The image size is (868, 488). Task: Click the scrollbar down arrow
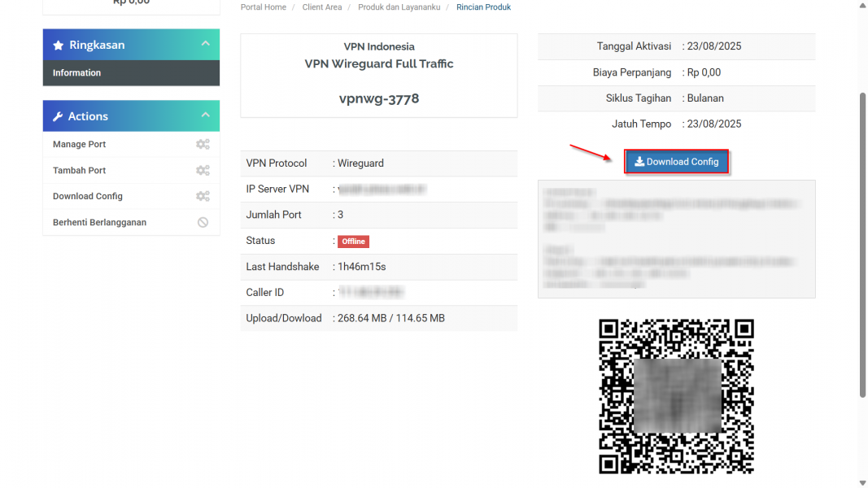coord(862,483)
